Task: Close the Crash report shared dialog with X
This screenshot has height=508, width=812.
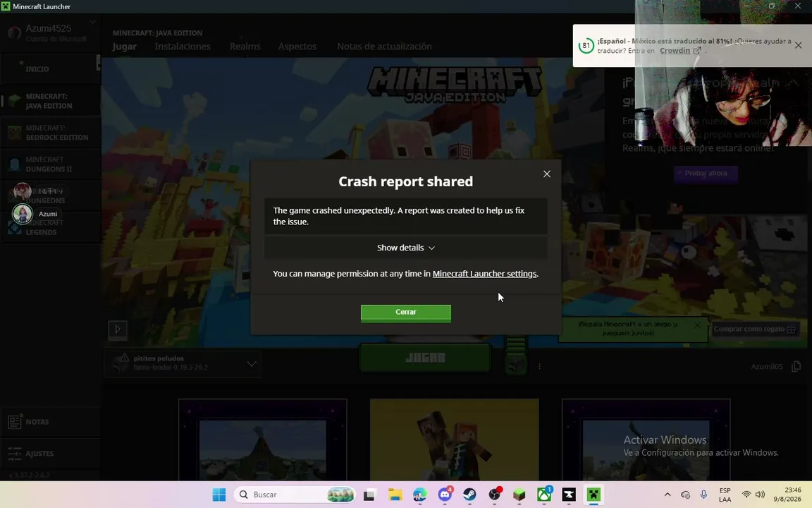Action: tap(546, 174)
